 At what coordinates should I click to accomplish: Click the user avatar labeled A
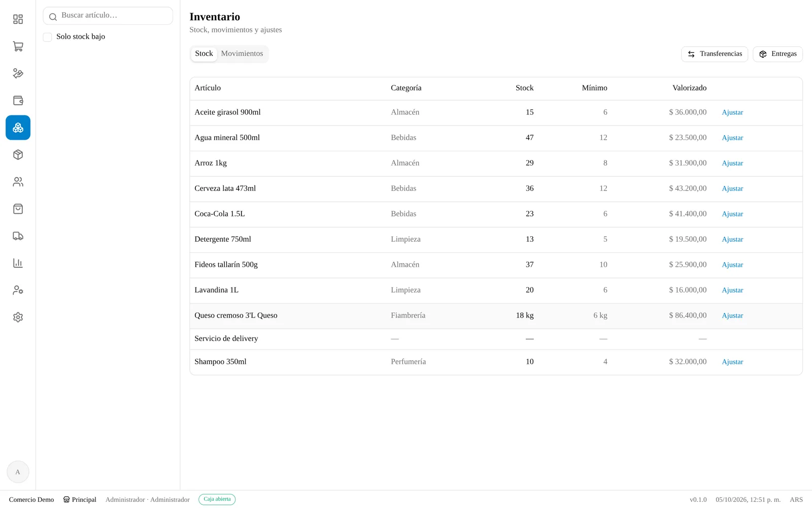(18, 472)
